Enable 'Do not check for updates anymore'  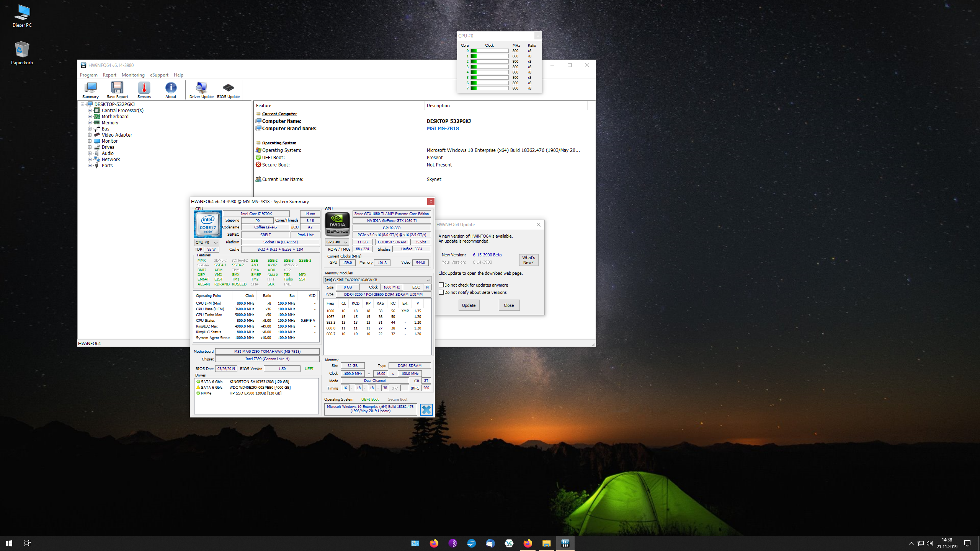point(441,285)
